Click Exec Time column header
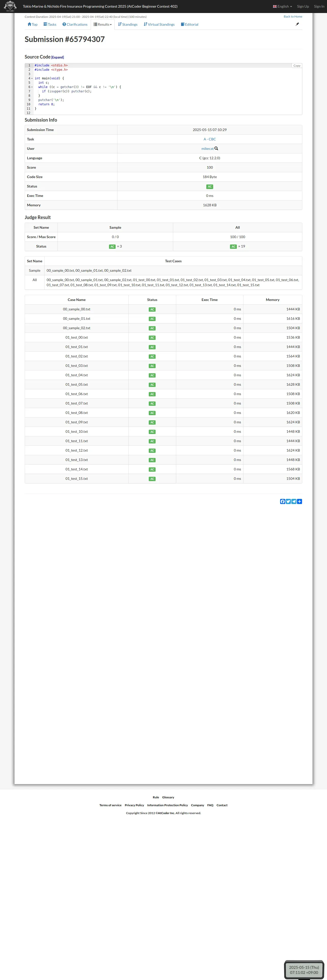 209,300
